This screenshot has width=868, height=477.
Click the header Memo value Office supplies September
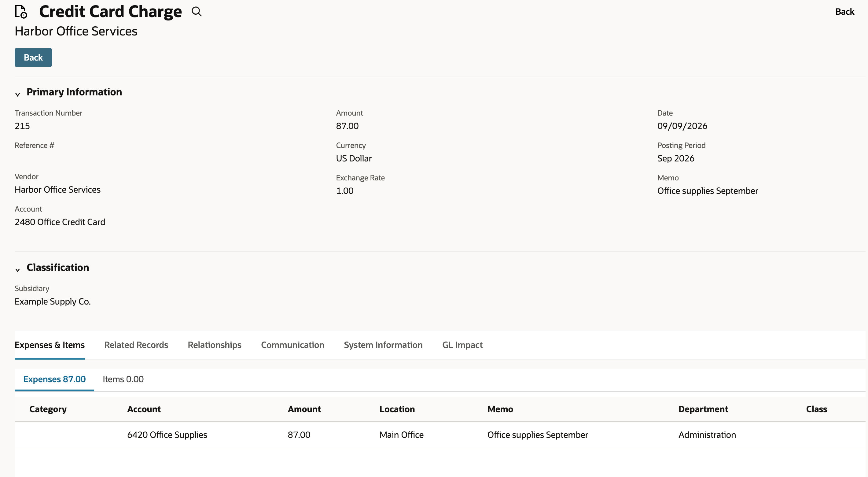pyautogui.click(x=708, y=191)
